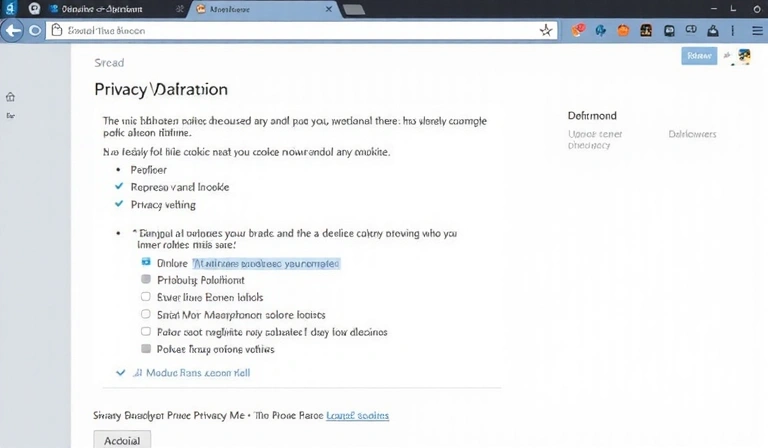Click the dark square pixel-art extension icon

click(x=646, y=30)
